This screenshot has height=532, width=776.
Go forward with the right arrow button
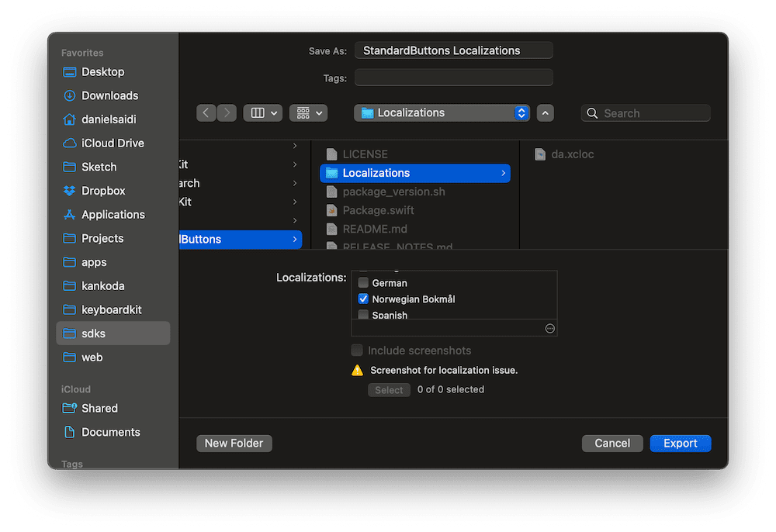pos(227,113)
